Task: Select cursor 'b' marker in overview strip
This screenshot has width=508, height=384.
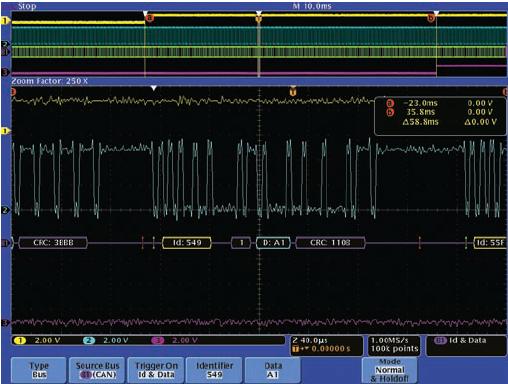Action: click(x=431, y=18)
